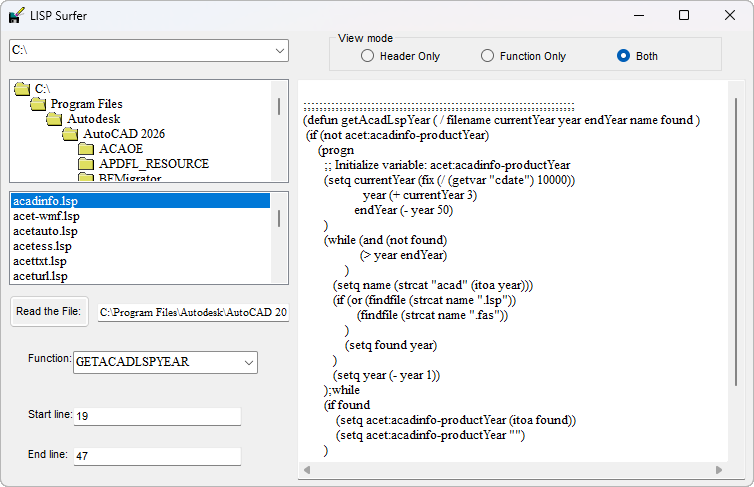This screenshot has width=754, height=487.
Task: Open the AutoCAD 2026 folder icon
Action: (70, 134)
